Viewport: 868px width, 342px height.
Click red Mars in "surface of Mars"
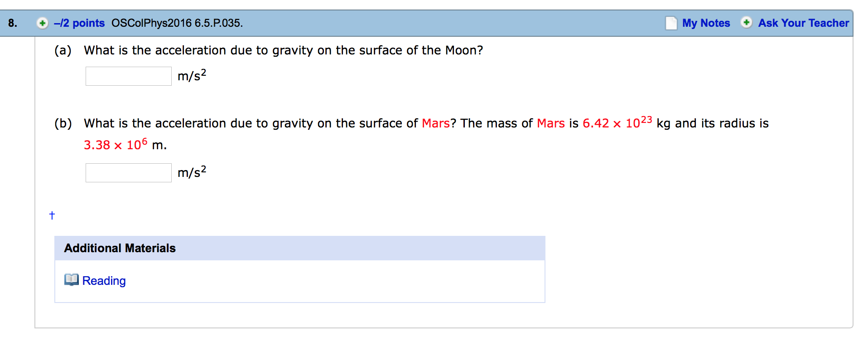(435, 123)
